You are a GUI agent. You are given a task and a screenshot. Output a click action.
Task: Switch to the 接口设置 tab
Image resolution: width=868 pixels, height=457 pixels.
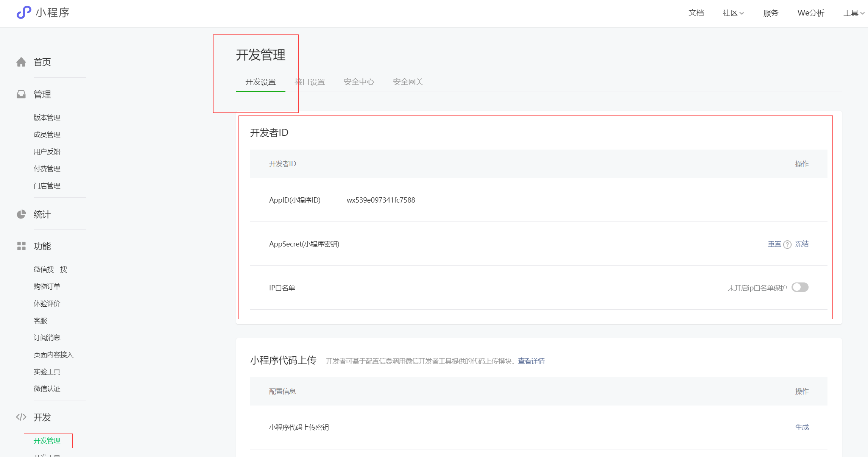click(x=310, y=82)
